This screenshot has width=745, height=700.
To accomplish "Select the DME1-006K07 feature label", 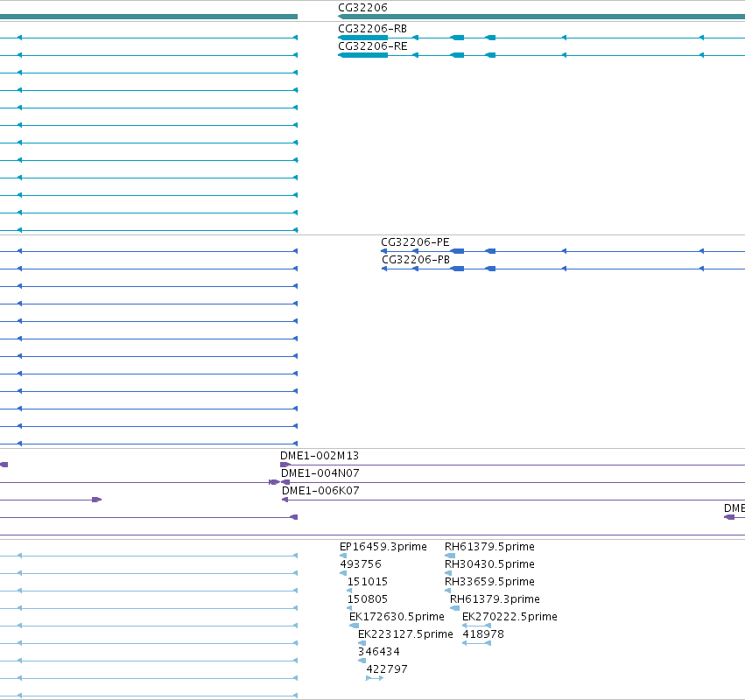I will (320, 491).
